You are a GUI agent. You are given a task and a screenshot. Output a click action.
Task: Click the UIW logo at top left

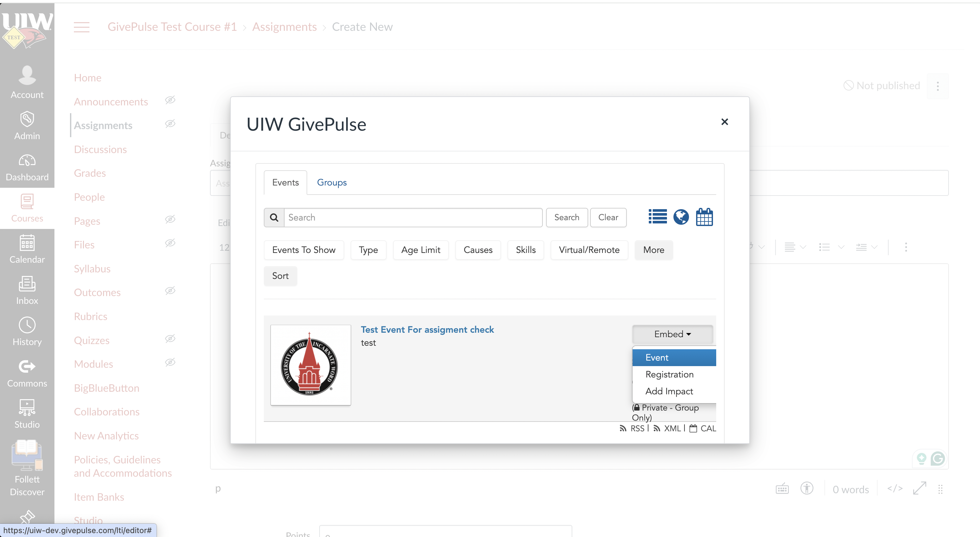[27, 30]
